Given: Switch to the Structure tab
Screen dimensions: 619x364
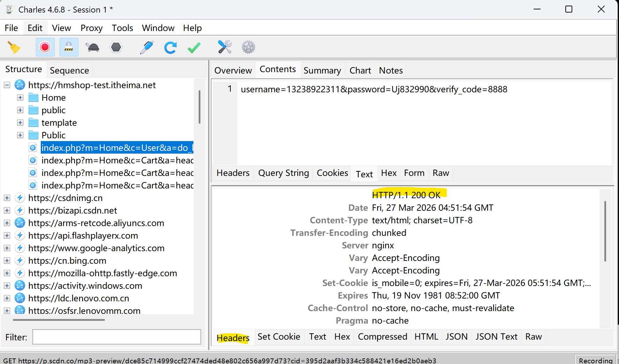Looking at the screenshot, I should pyautogui.click(x=24, y=69).
